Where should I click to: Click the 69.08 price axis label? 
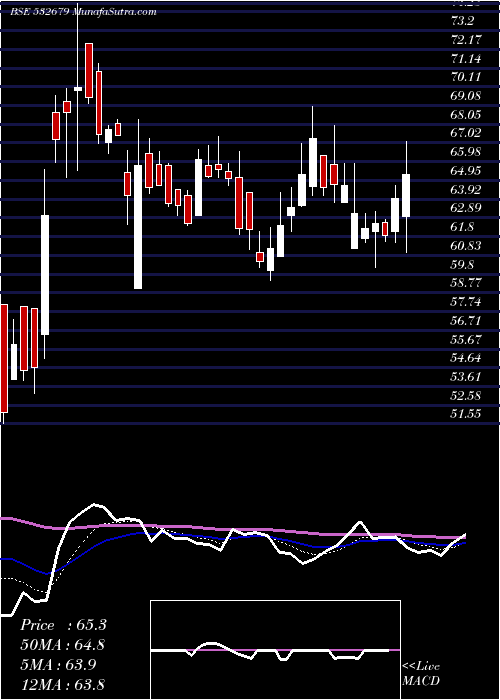point(466,96)
